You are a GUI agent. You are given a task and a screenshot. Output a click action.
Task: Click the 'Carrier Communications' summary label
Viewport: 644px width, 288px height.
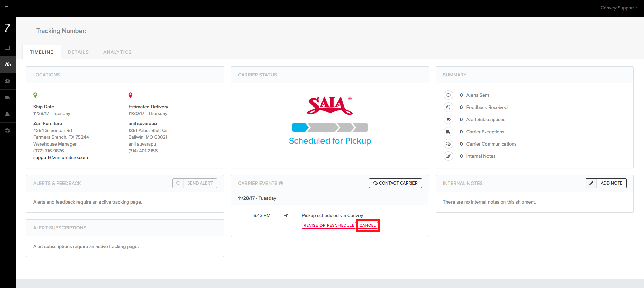coord(491,144)
